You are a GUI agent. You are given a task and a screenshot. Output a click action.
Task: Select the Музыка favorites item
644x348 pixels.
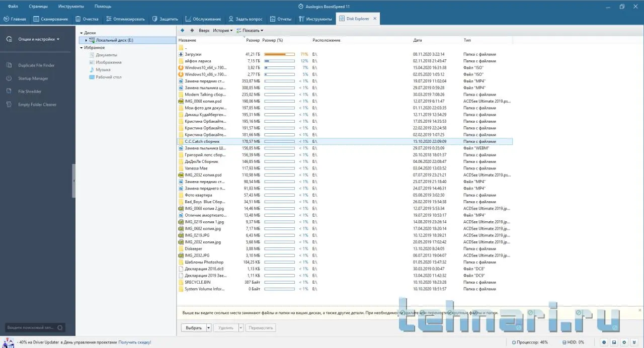click(103, 70)
